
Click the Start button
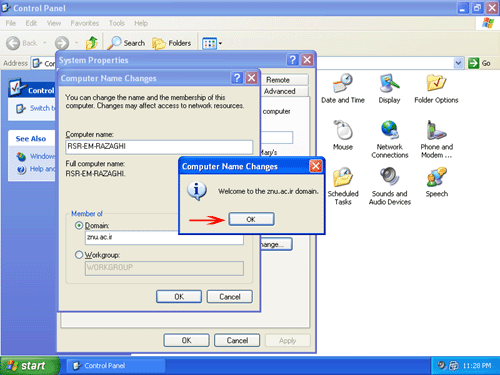pos(29,366)
